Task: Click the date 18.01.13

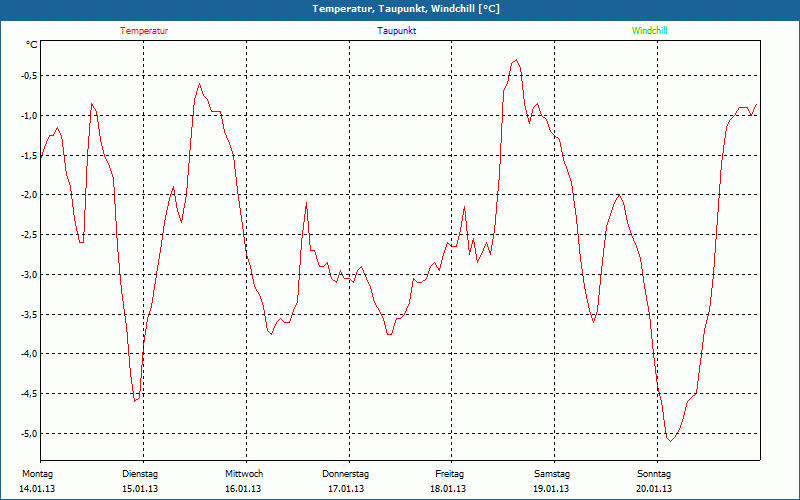Action: click(x=448, y=489)
